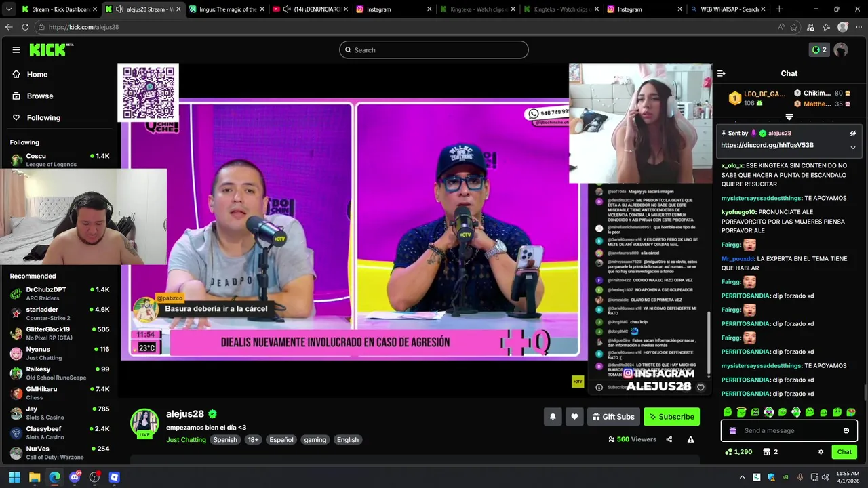This screenshot has width=868, height=488.
Task: Open browser settings three-dot menu
Action: pos(858,27)
